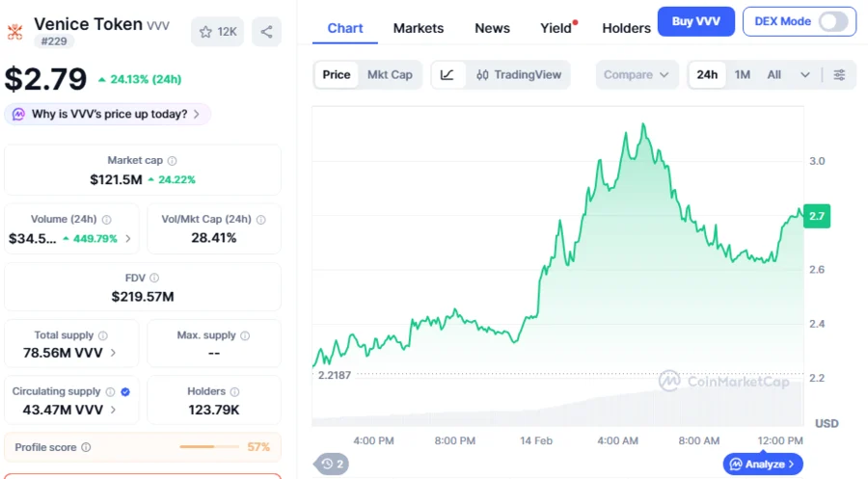The image size is (868, 479).
Task: Expand more time range options chevron
Action: (x=805, y=75)
